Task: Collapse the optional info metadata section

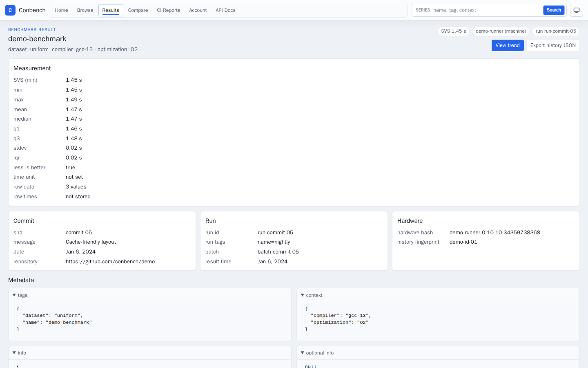Action: tap(438, 353)
